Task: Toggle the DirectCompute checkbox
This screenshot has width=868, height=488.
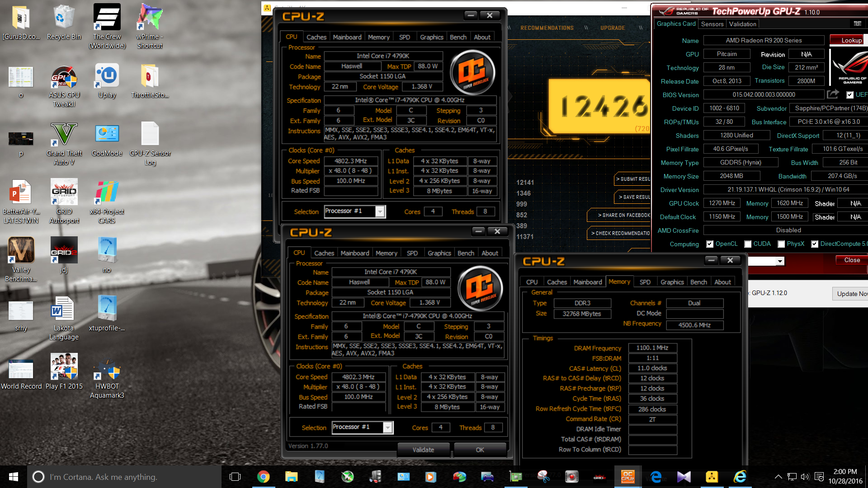Action: tap(815, 244)
